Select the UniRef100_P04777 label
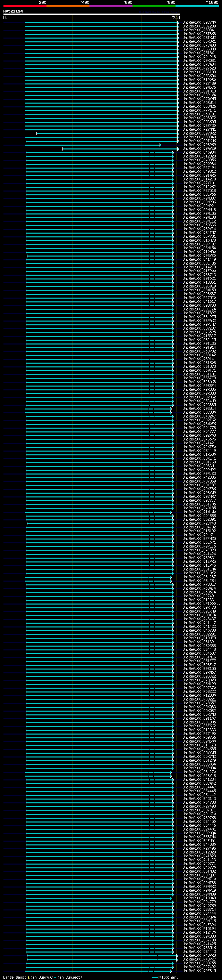 [199, 431]
